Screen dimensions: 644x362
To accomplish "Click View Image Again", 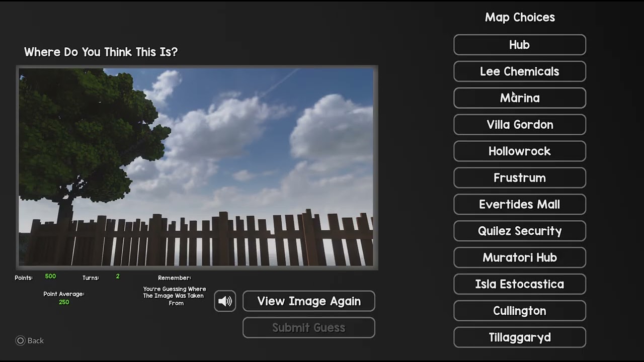I will pyautogui.click(x=309, y=301).
